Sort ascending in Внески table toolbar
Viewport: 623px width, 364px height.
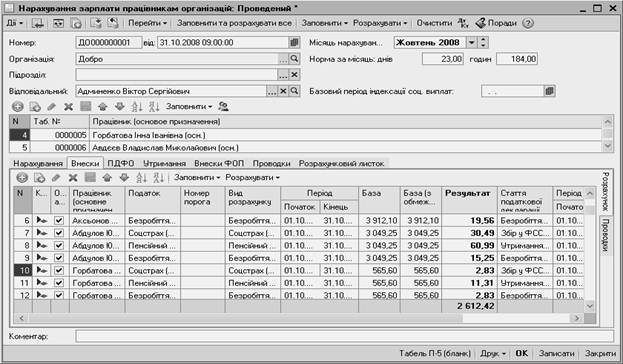click(x=141, y=178)
